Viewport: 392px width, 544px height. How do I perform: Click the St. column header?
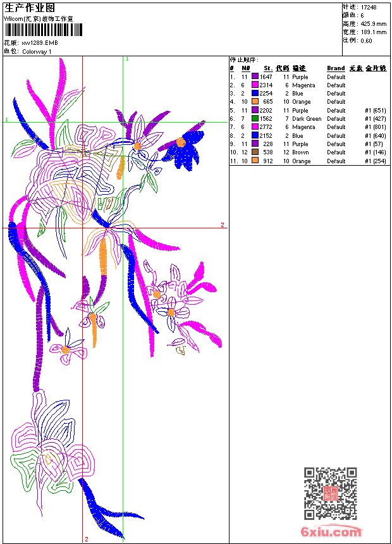pyautogui.click(x=268, y=68)
